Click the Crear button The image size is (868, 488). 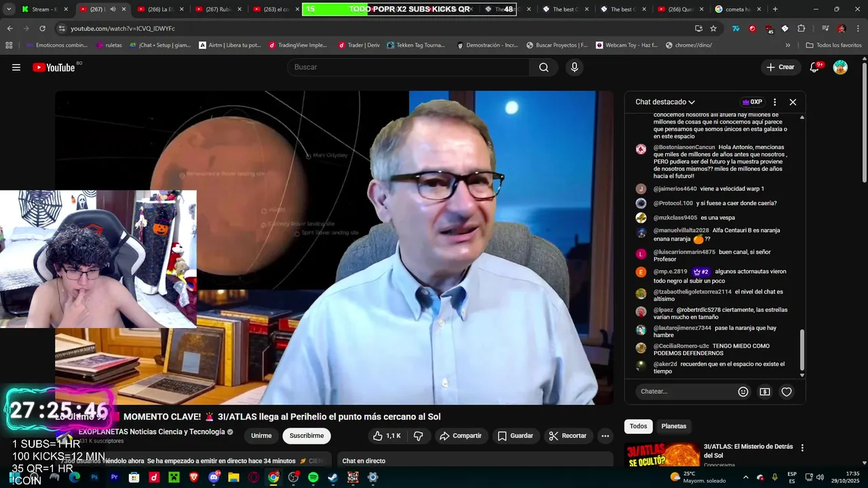(780, 67)
